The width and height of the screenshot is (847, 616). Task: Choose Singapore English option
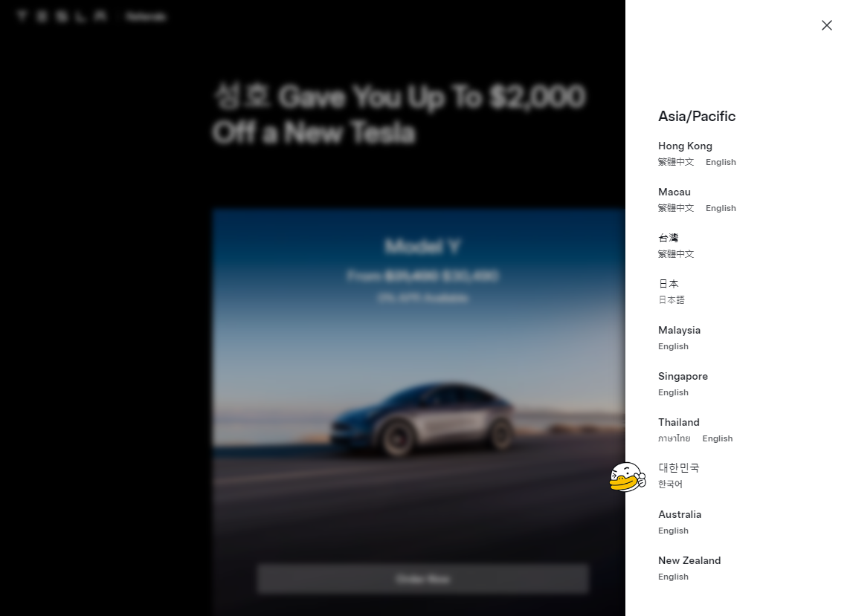pyautogui.click(x=673, y=392)
